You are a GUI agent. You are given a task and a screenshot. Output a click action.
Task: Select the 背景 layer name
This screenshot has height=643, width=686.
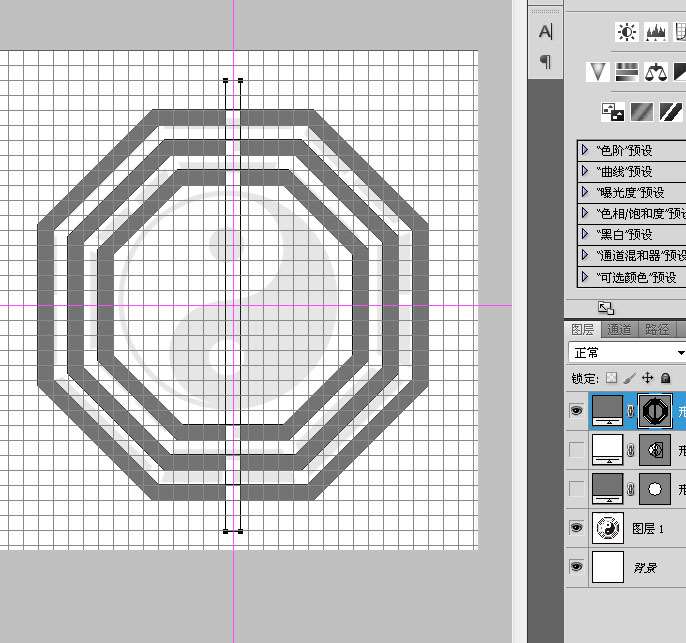click(645, 568)
